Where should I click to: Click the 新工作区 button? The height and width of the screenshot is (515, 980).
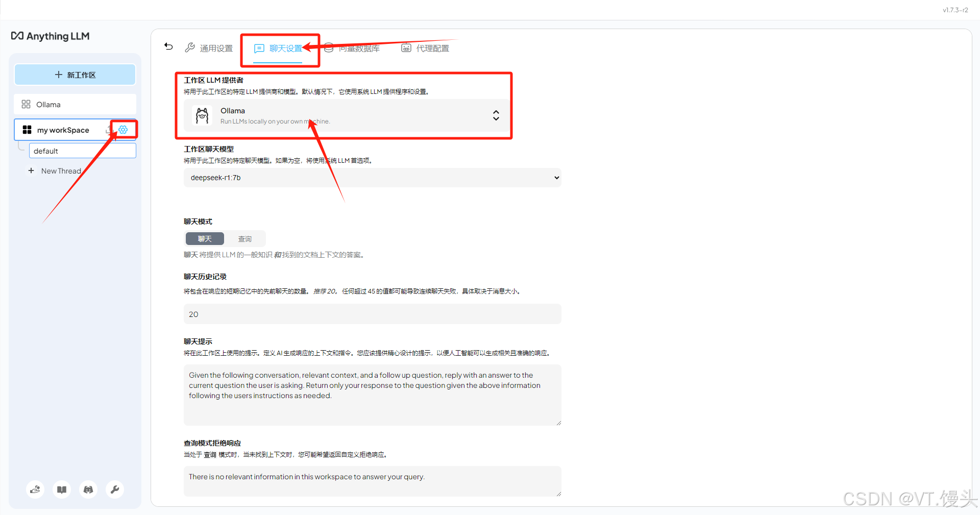75,75
